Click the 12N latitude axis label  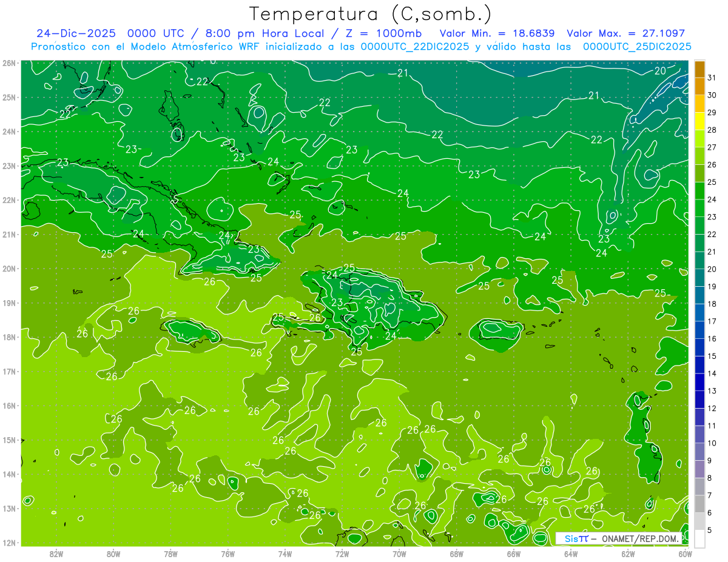pos(9,543)
